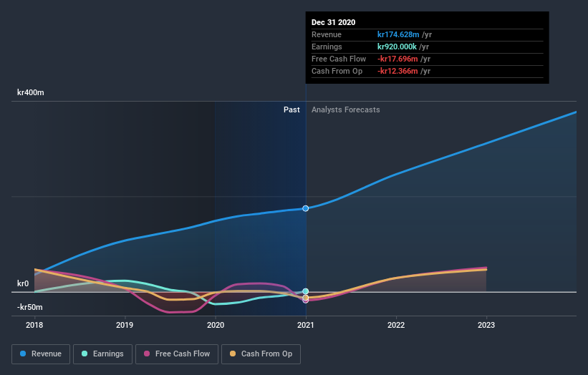Click the -kr17.696m free cash flow value
Viewport: 588px width, 375px height.
click(x=397, y=59)
